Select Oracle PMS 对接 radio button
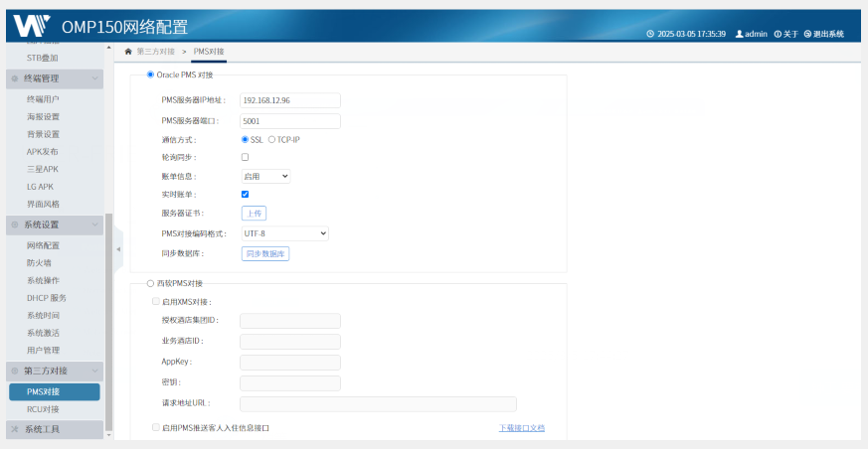The height and width of the screenshot is (449, 868). pyautogui.click(x=150, y=75)
